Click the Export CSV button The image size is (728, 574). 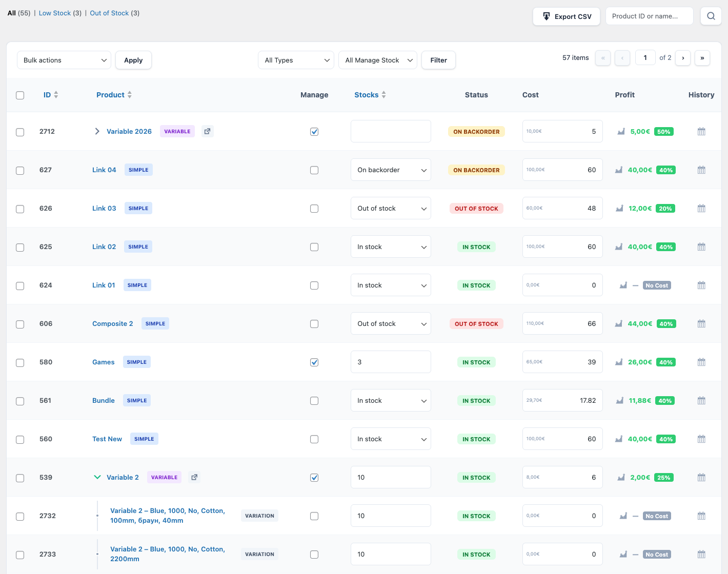pyautogui.click(x=567, y=16)
